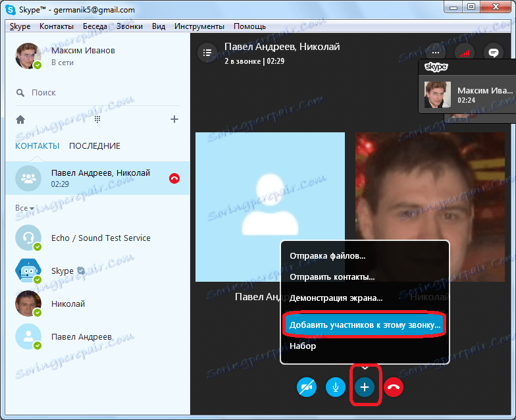Screen dimensions: 516x420
Task: Open the Skype menu in menu bar
Action: click(20, 26)
